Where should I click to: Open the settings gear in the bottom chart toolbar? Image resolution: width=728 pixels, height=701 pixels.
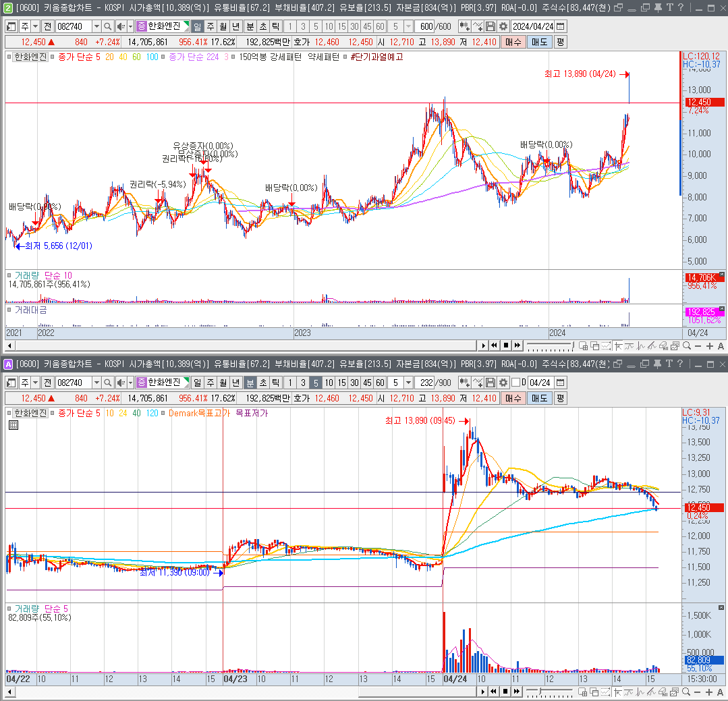[503, 383]
